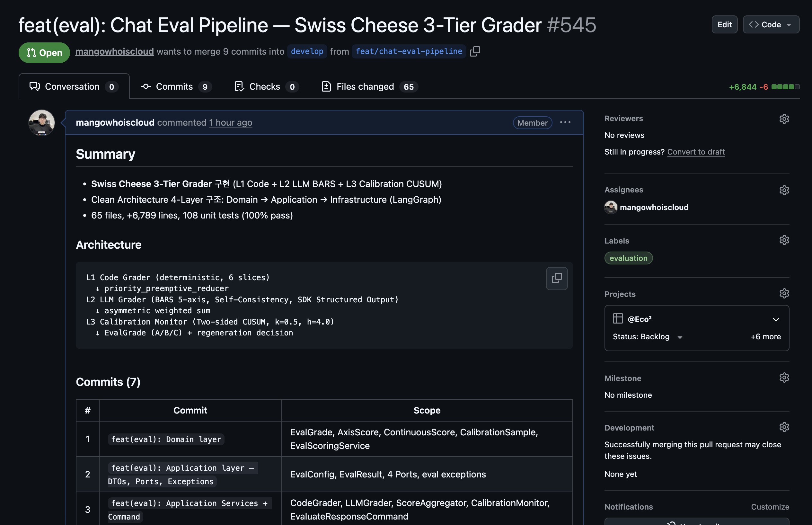Open the Code dropdown button
Viewport: 812px width, 525px height.
(771, 24)
